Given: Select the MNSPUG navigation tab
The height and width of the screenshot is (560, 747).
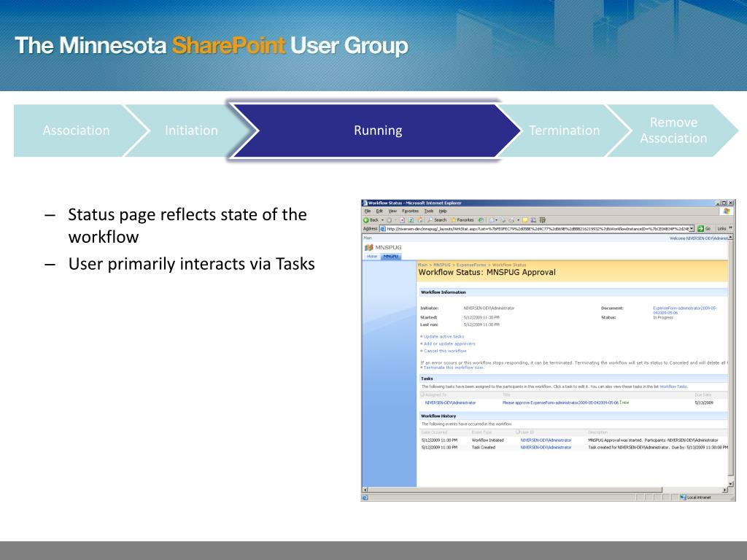Looking at the screenshot, I should point(392,256).
